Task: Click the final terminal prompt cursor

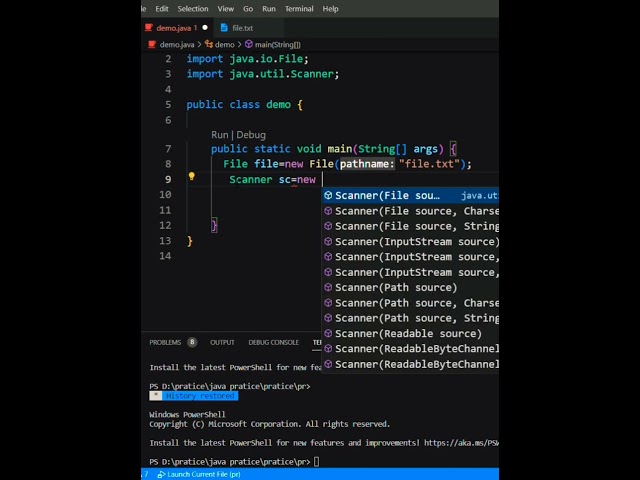Action: pyautogui.click(x=316, y=462)
